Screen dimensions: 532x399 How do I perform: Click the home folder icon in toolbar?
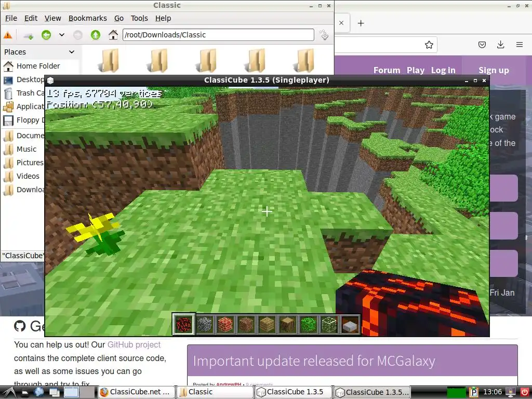(113, 35)
